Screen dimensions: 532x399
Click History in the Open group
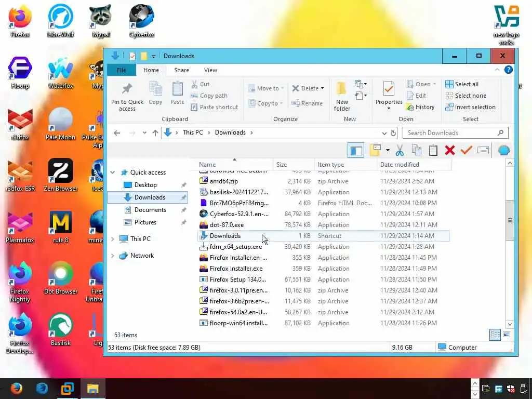click(x=420, y=107)
